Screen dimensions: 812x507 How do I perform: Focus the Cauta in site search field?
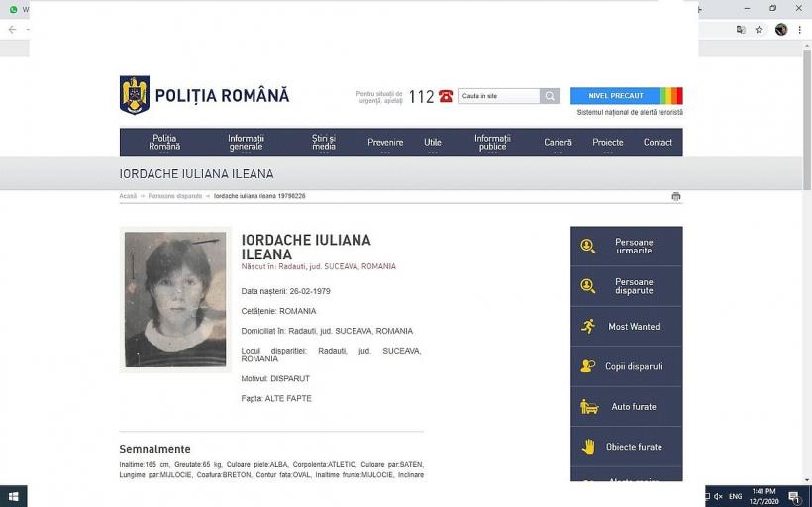(x=499, y=96)
